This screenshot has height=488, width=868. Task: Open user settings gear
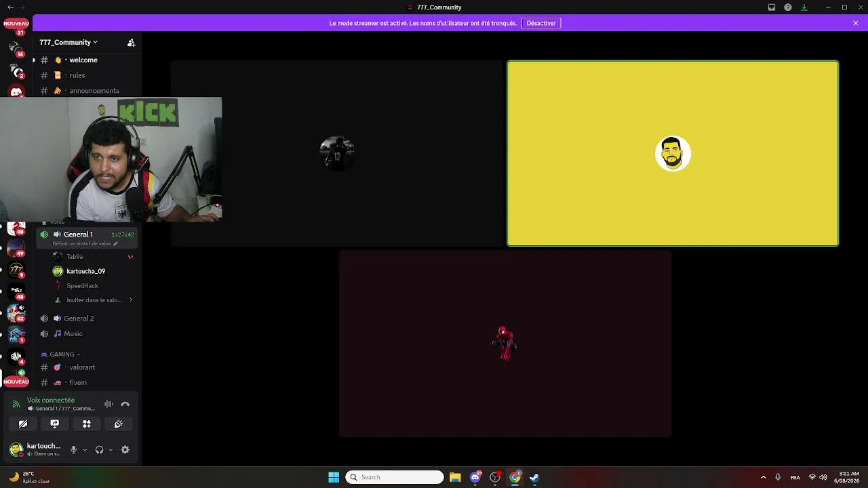tap(125, 449)
